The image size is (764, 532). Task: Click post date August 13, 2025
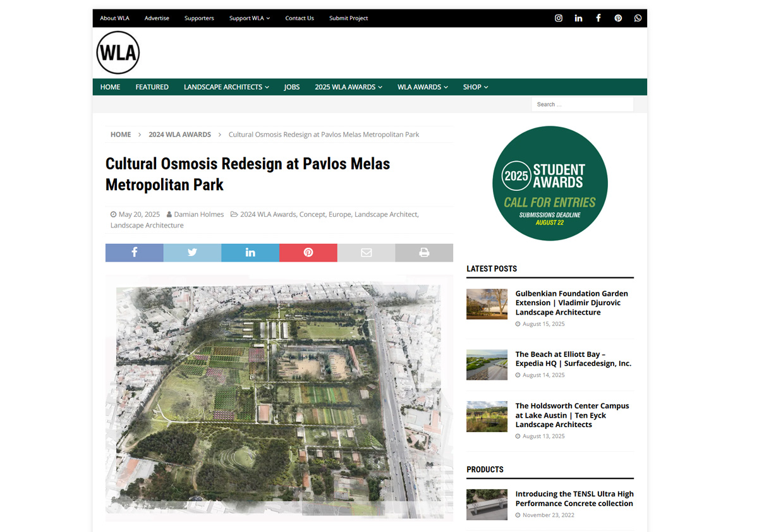coord(543,436)
